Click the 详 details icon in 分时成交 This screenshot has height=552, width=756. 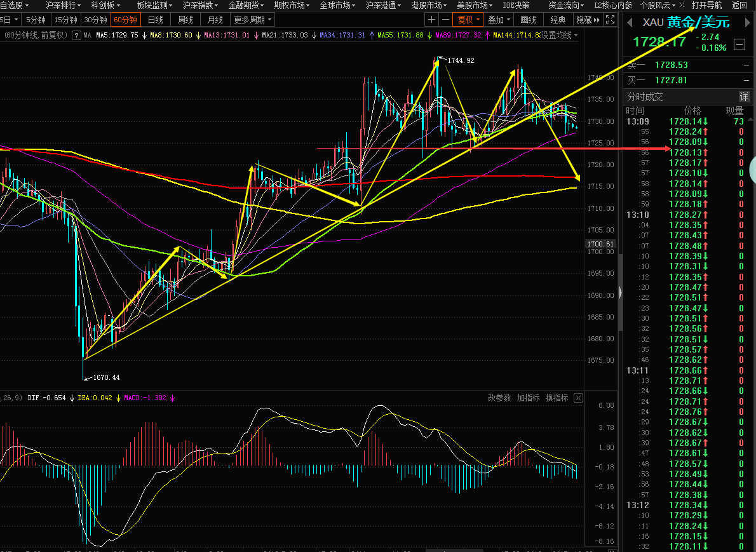point(744,97)
